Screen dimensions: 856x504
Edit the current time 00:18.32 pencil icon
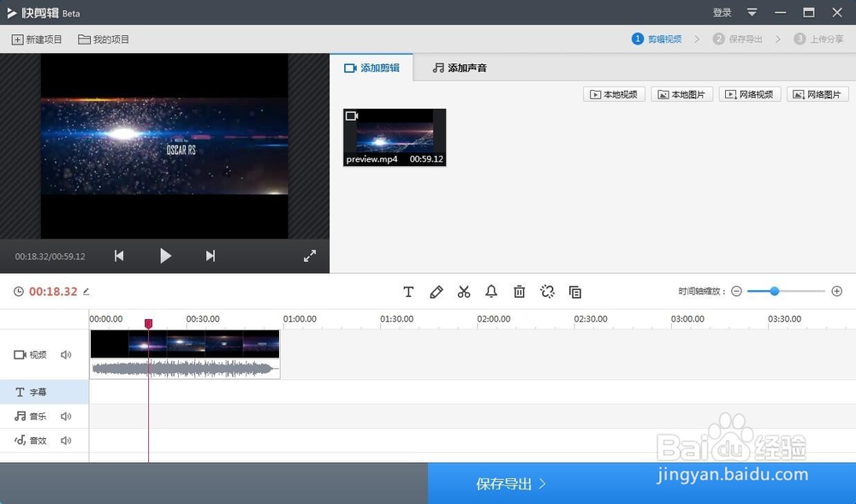tap(86, 292)
